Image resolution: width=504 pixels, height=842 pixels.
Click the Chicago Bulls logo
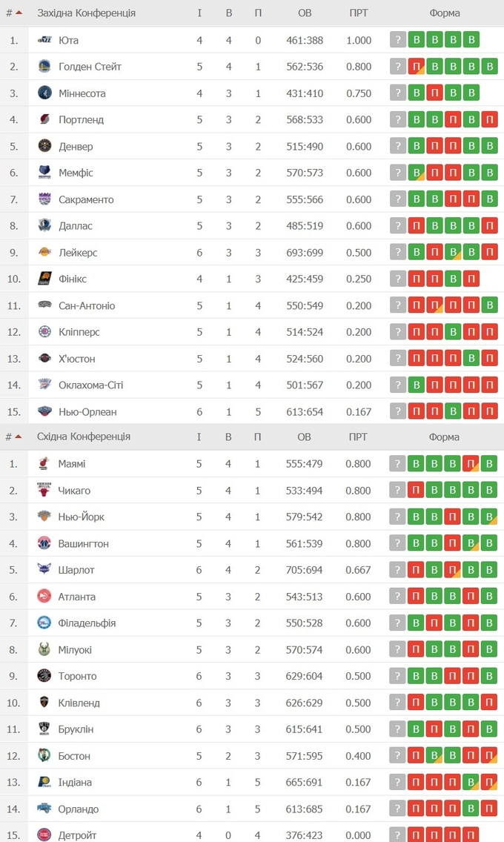[44, 491]
